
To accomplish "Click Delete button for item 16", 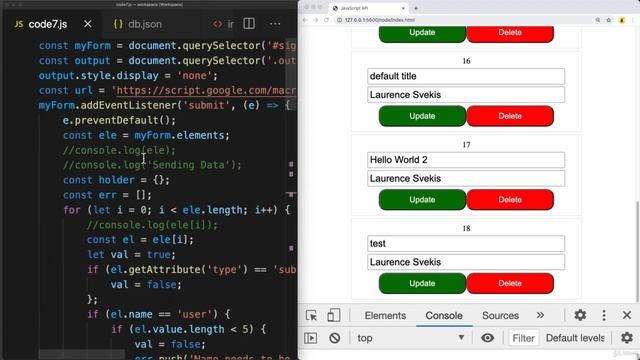I will coord(510,116).
